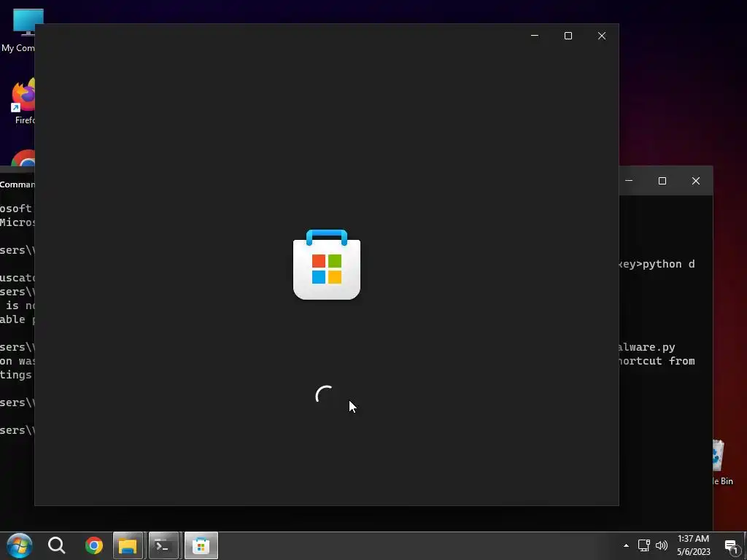The height and width of the screenshot is (560, 747).
Task: Open File Explorer from taskbar
Action: pyautogui.click(x=128, y=545)
